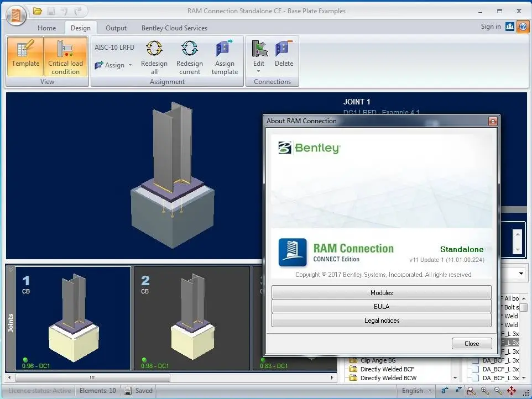Screen dimensions: 532x399
Task: Close the About RAM Connection dialog with X
Action: click(493, 121)
